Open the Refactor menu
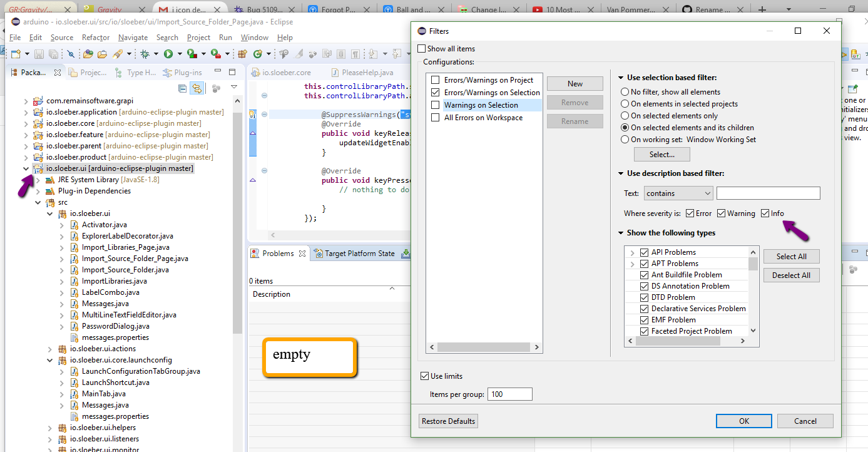 [x=96, y=38]
